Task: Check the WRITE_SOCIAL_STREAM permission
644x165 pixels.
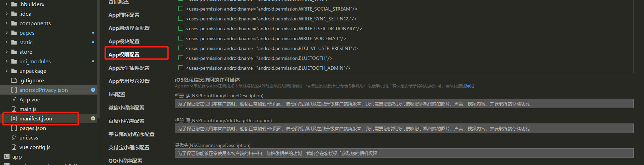Action: [181, 9]
